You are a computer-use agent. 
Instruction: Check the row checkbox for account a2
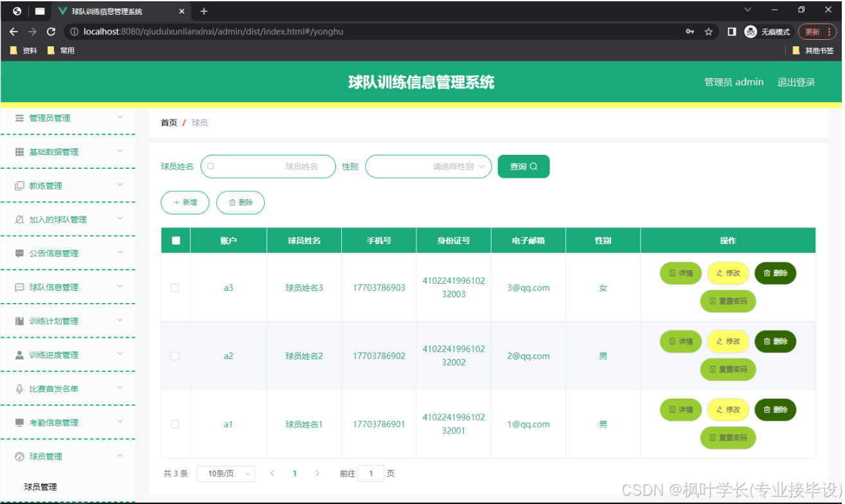tap(175, 356)
